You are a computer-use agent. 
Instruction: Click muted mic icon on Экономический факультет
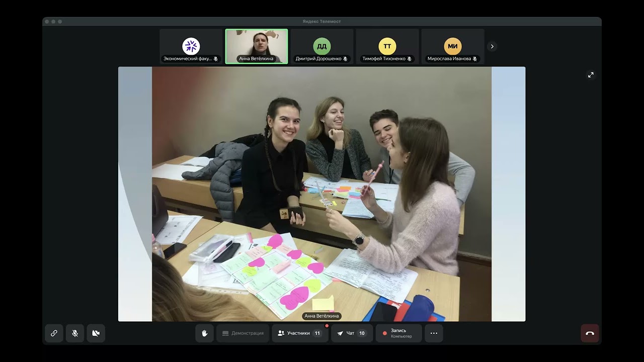click(x=216, y=59)
